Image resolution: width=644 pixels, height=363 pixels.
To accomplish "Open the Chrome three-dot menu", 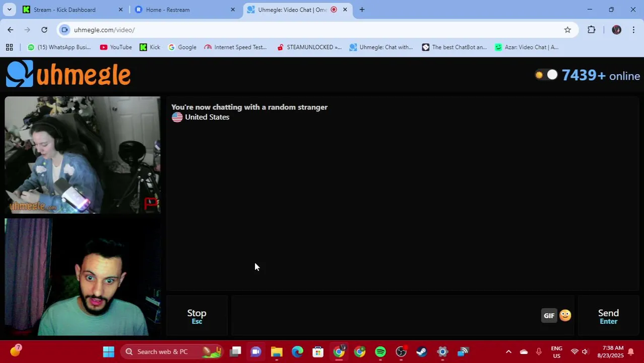I will point(633,30).
